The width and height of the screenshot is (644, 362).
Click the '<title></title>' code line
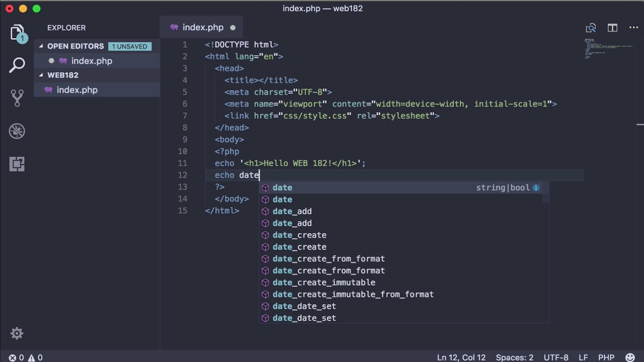[261, 80]
